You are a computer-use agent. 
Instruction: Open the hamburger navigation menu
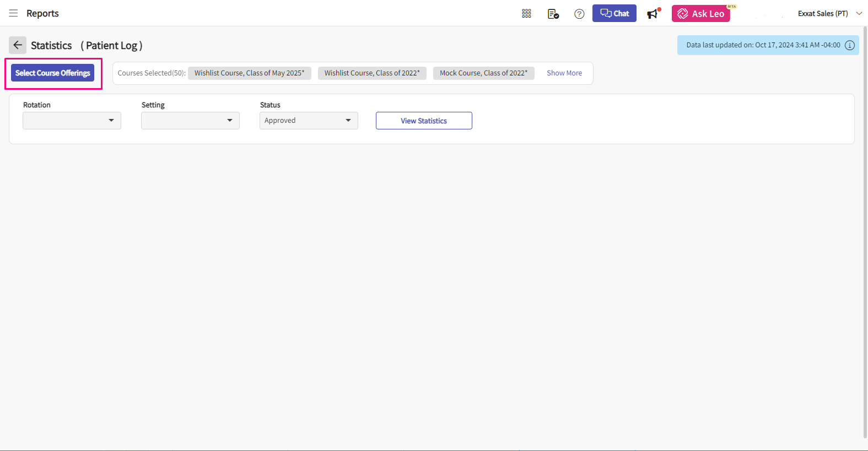[13, 13]
